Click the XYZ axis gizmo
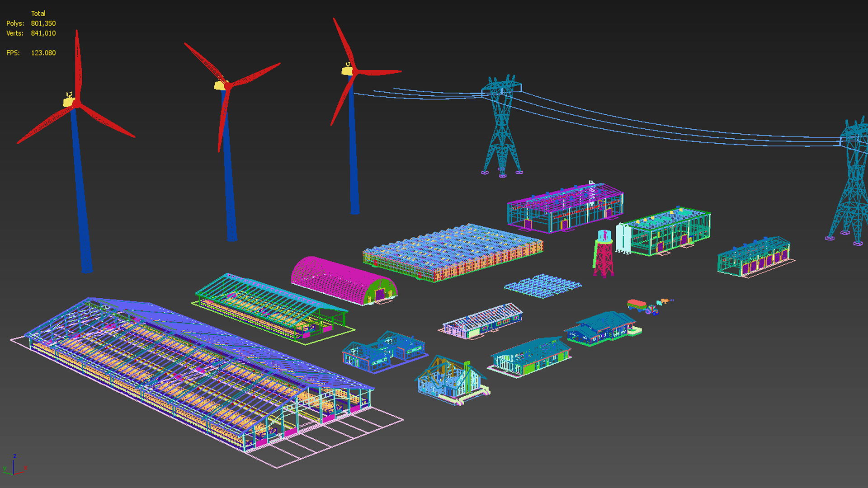This screenshot has height=488, width=868. (14, 465)
